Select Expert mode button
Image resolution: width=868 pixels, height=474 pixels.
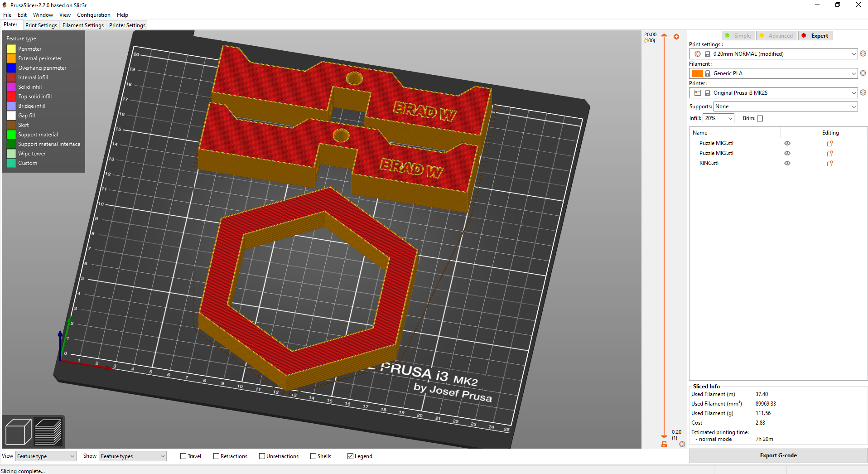coord(815,35)
